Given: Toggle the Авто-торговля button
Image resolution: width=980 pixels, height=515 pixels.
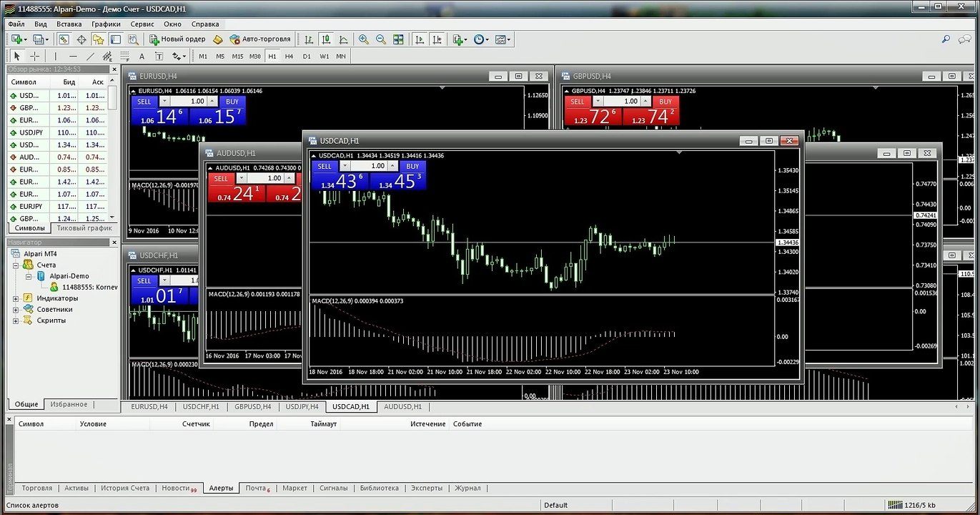Looking at the screenshot, I should coord(260,39).
